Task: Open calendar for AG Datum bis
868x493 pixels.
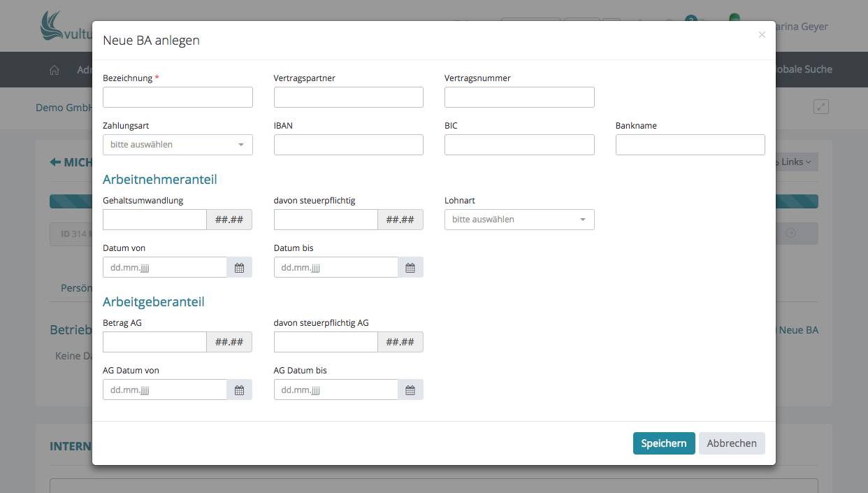Action: pyautogui.click(x=410, y=390)
